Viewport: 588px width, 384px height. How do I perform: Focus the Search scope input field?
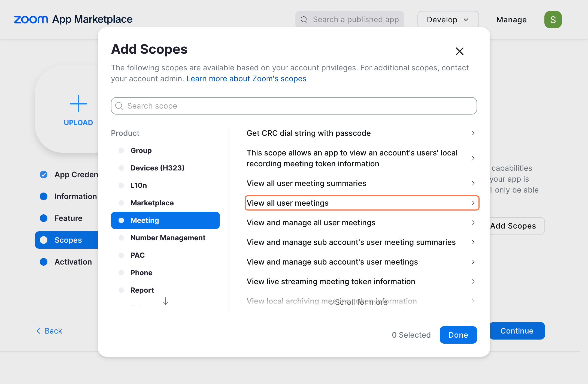click(x=294, y=106)
